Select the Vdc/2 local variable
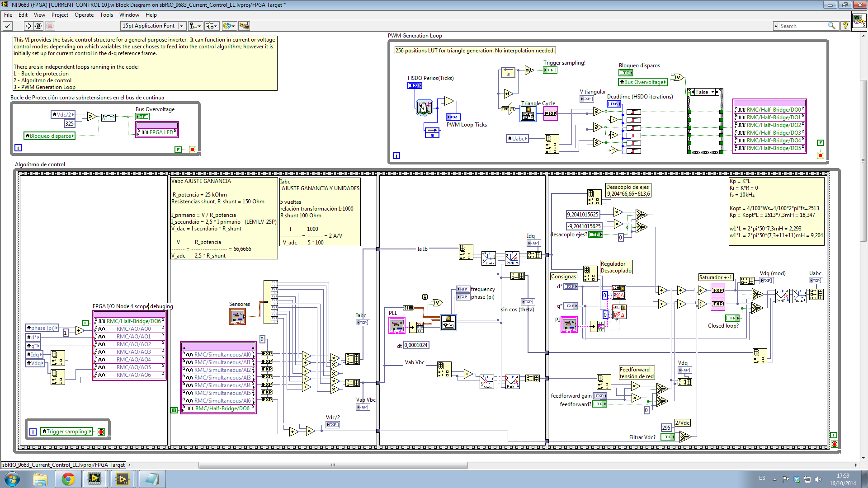 [63, 115]
